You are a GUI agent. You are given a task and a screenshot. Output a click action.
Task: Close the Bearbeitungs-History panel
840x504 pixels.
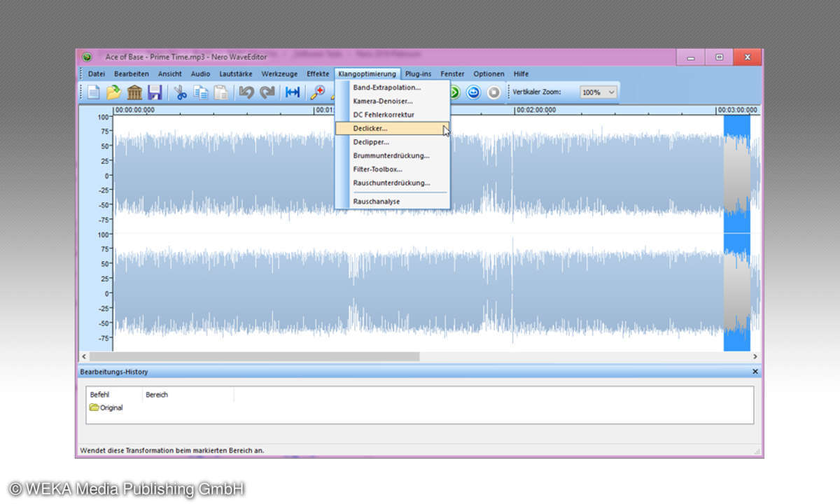click(x=755, y=372)
